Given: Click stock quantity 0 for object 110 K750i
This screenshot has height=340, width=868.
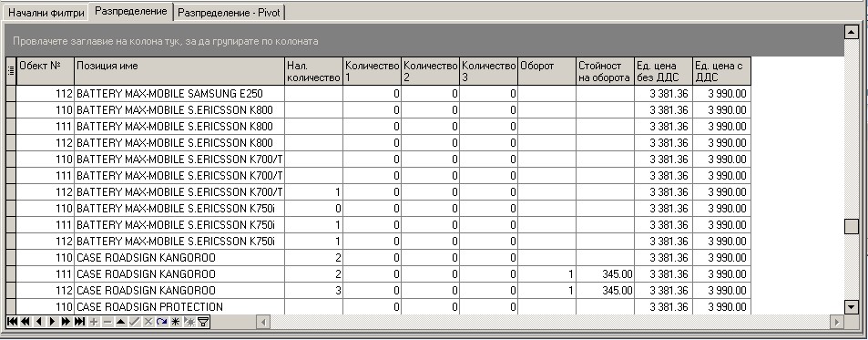Looking at the screenshot, I should [x=314, y=209].
